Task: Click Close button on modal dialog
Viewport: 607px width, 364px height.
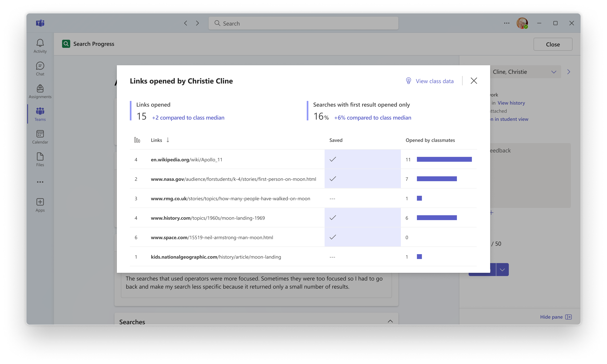Action: 474,81
